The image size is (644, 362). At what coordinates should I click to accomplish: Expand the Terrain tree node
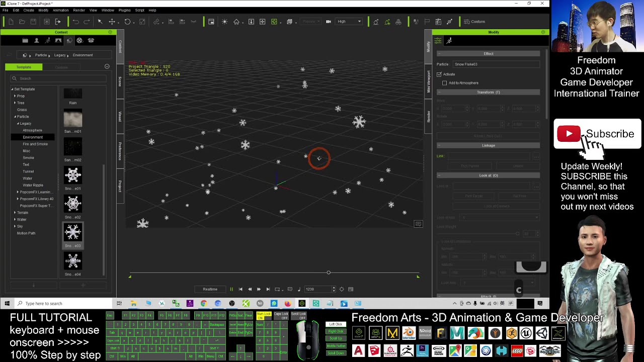pos(15,213)
